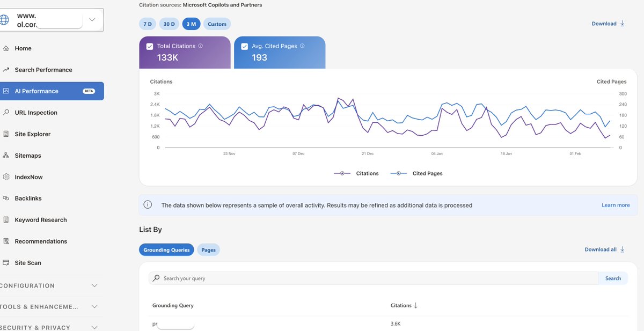Image resolution: width=644 pixels, height=331 pixels.
Task: Click the IndexNow gear icon
Action: (x=6, y=177)
